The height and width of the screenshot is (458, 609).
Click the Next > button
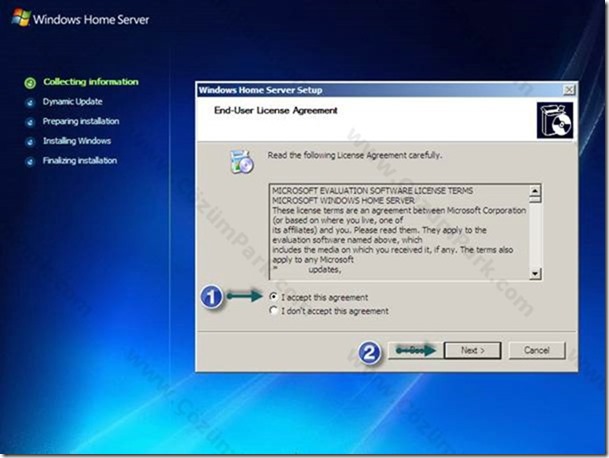472,350
